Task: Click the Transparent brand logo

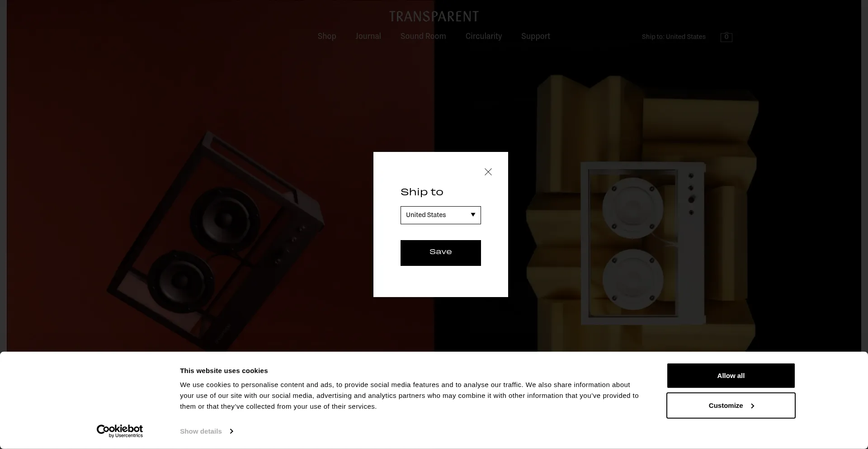Action: 434,17
